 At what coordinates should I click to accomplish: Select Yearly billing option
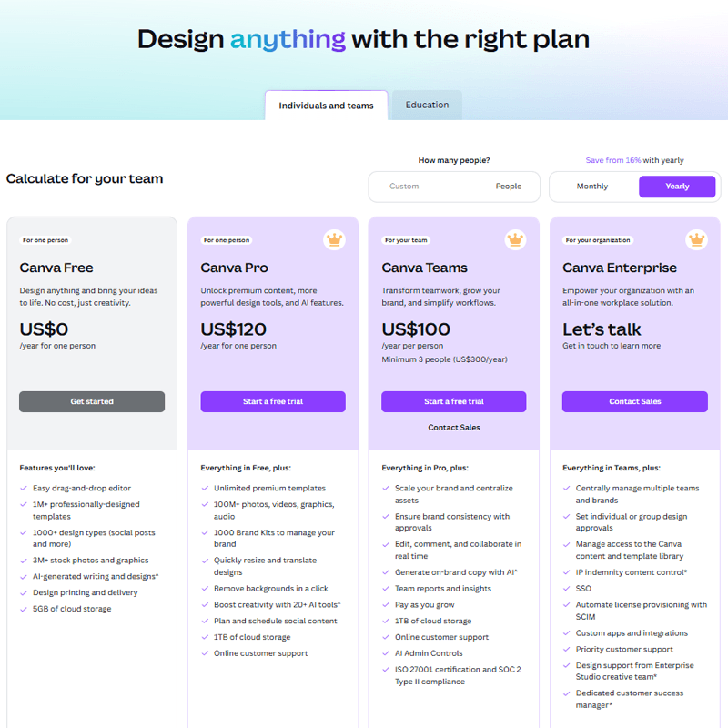[677, 187]
